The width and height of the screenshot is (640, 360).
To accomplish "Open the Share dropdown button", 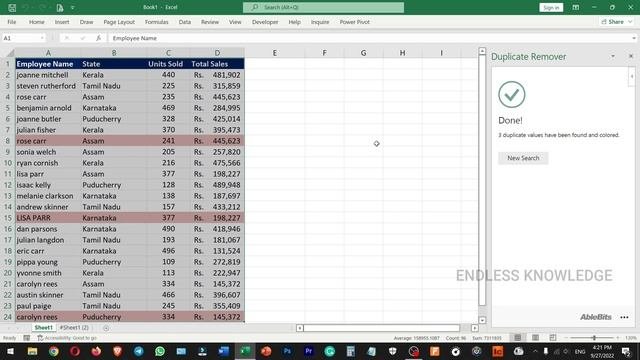I will click(x=617, y=22).
